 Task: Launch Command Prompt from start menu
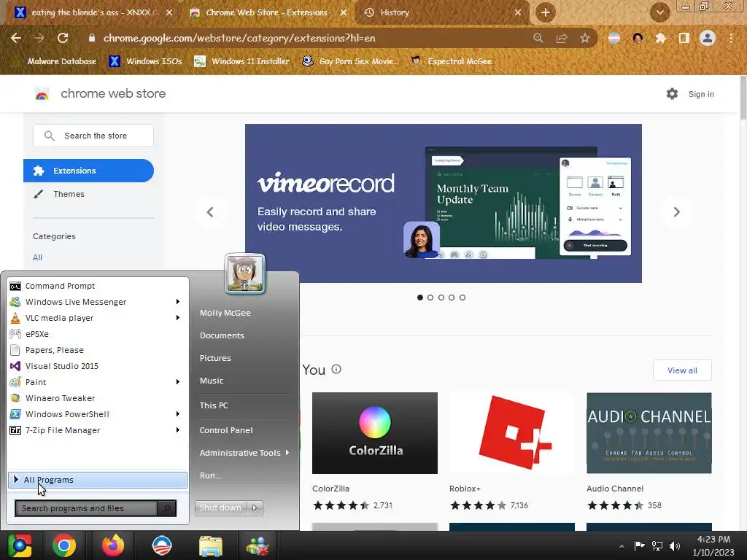[x=98, y=286]
